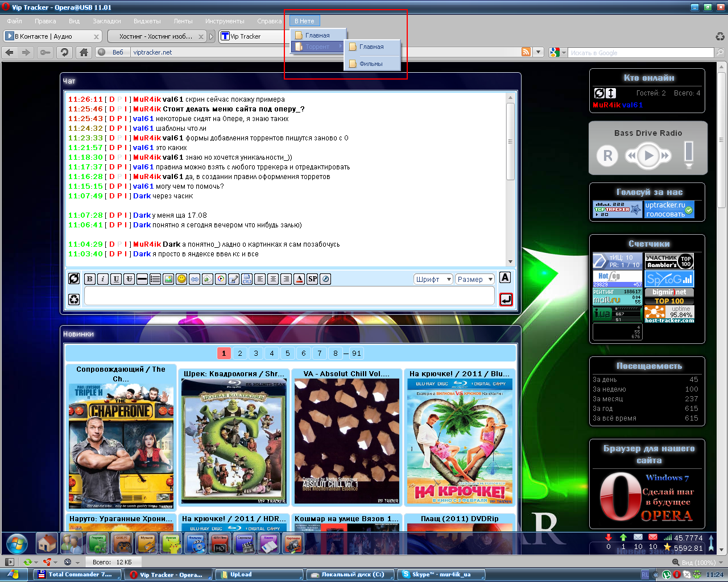Toggle underline formatting in the chat toolbar
Image resolution: width=728 pixels, height=582 pixels.
click(x=116, y=279)
